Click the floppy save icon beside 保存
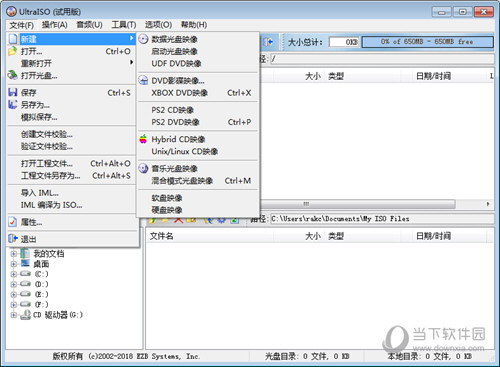The image size is (500, 367). pyautogui.click(x=13, y=92)
